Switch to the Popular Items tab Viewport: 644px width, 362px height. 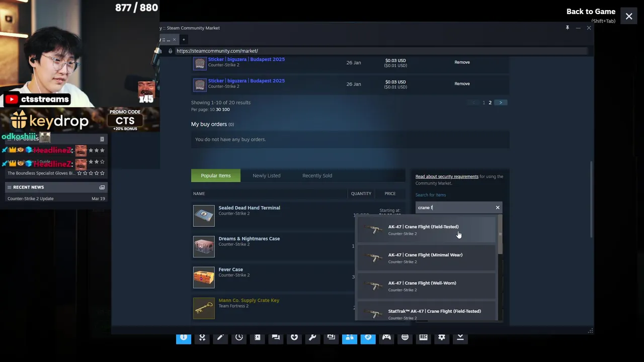pyautogui.click(x=216, y=175)
